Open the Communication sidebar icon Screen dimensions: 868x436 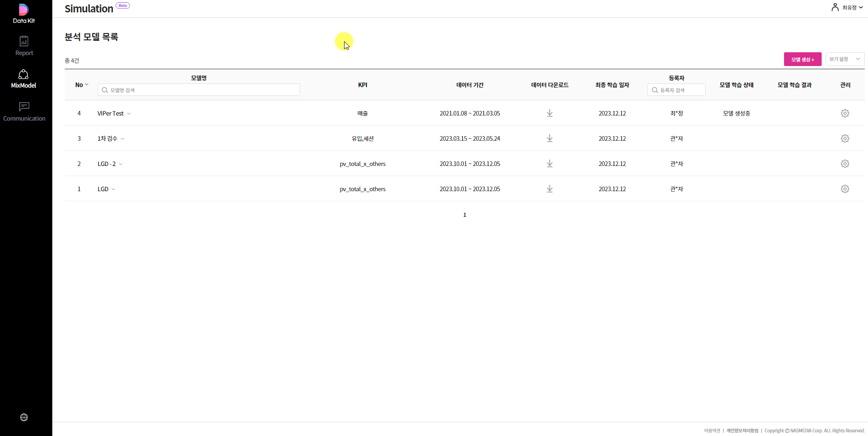(x=24, y=112)
